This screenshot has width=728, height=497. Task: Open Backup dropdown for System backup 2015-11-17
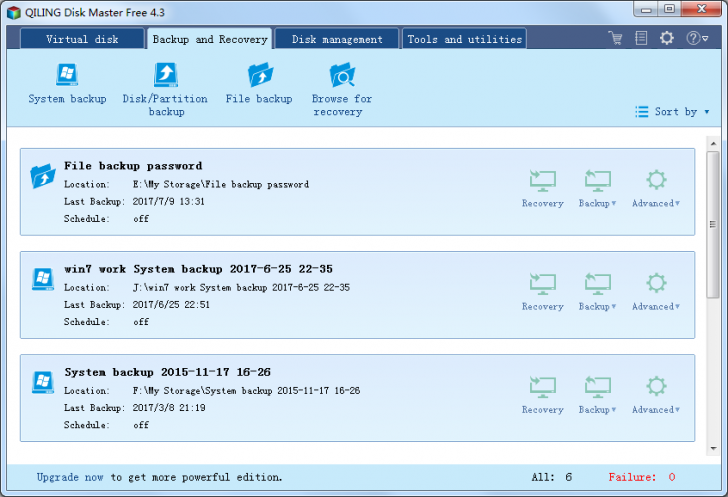(x=597, y=395)
